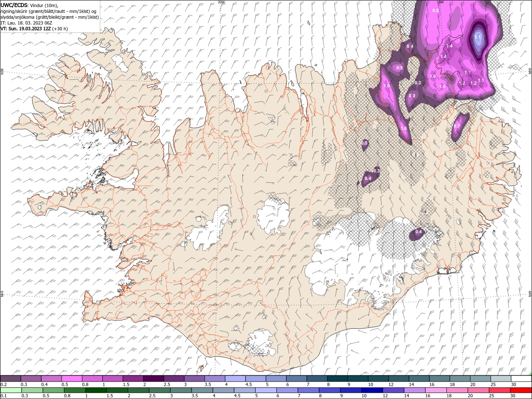The image size is (532, 399).
Task: Click the pale green first swatch in lower legend
Action: coord(11,390)
